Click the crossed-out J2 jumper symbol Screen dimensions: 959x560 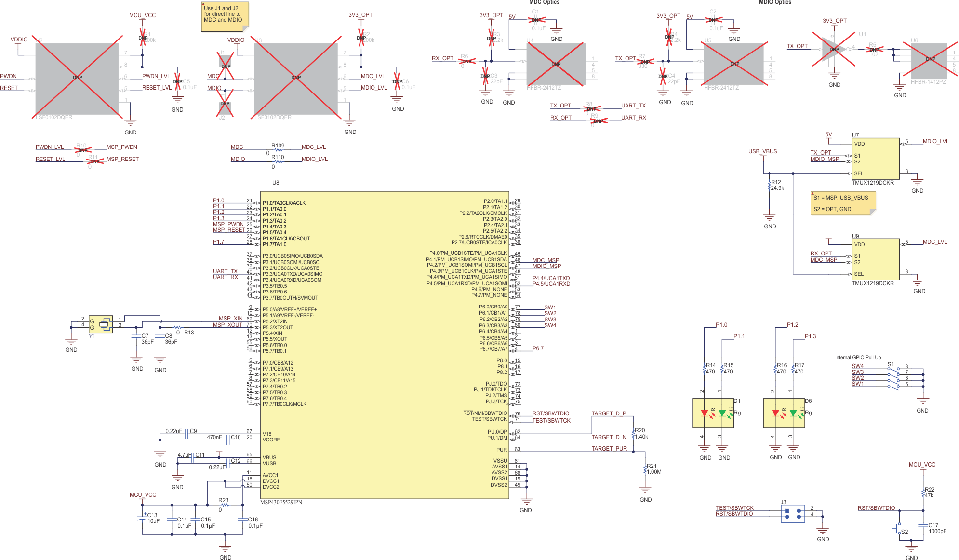225,103
